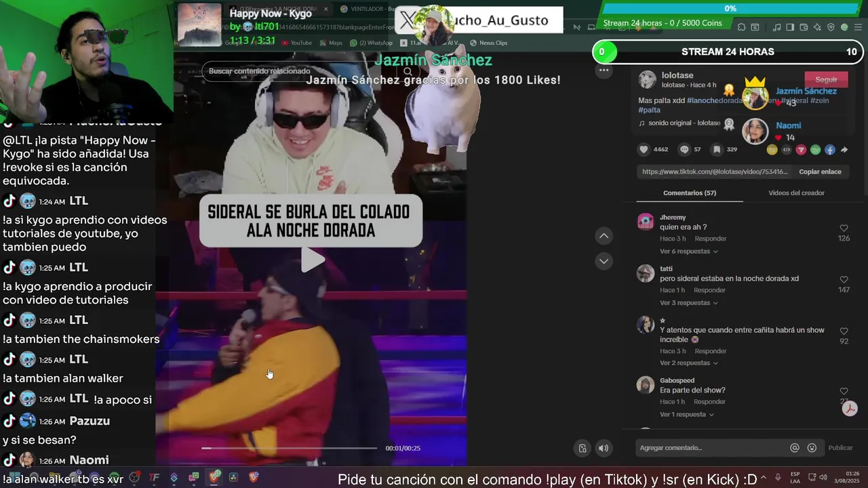Open the #palta hashtag link
This screenshot has width=868, height=488.
coord(649,110)
